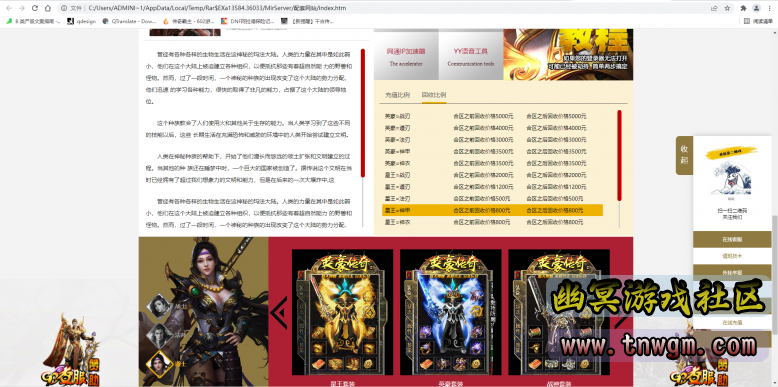Select the middle character class portrait

[159, 335]
